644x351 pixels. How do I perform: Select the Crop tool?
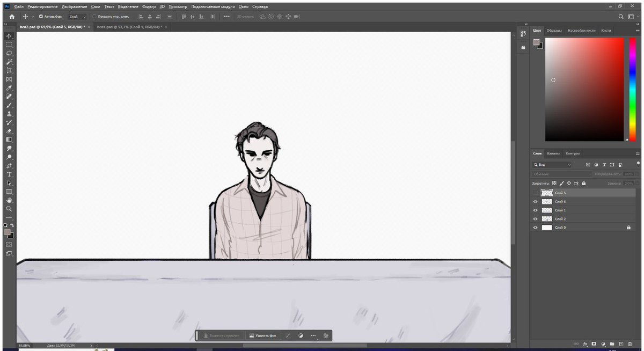[9, 70]
